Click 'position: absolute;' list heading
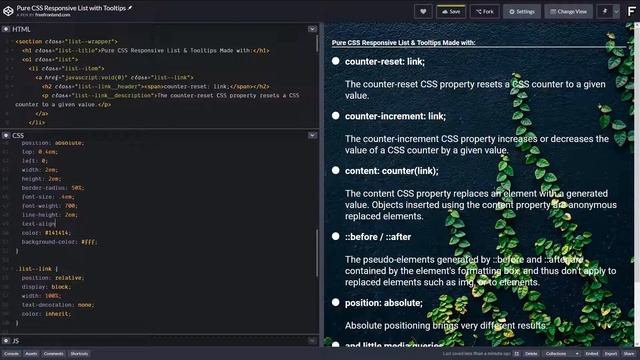640x360 pixels. 384,303
